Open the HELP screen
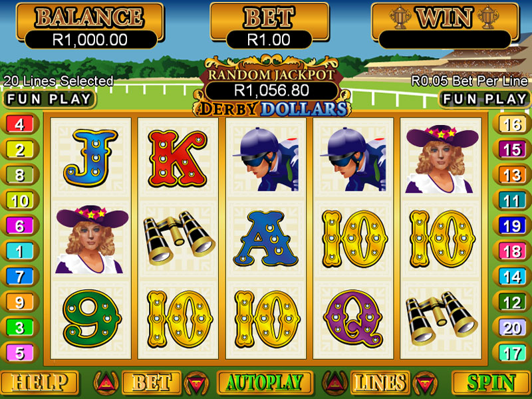This screenshot has width=532, height=399. pos(40,383)
